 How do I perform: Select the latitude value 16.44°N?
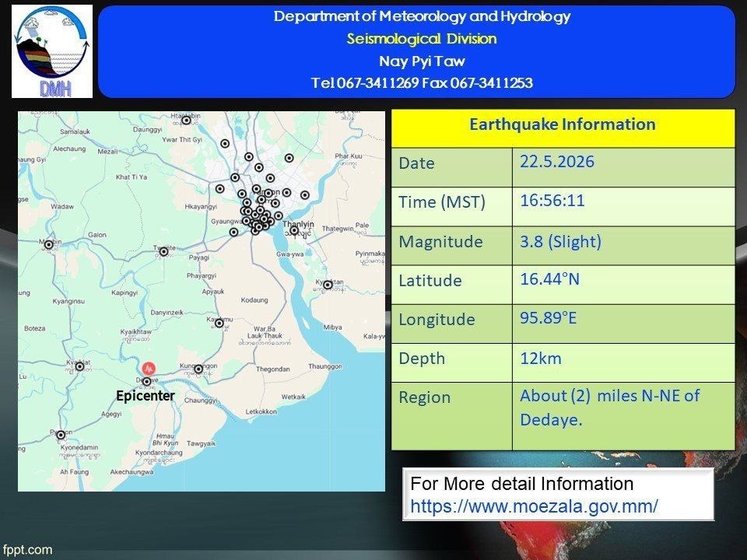pyautogui.click(x=550, y=279)
